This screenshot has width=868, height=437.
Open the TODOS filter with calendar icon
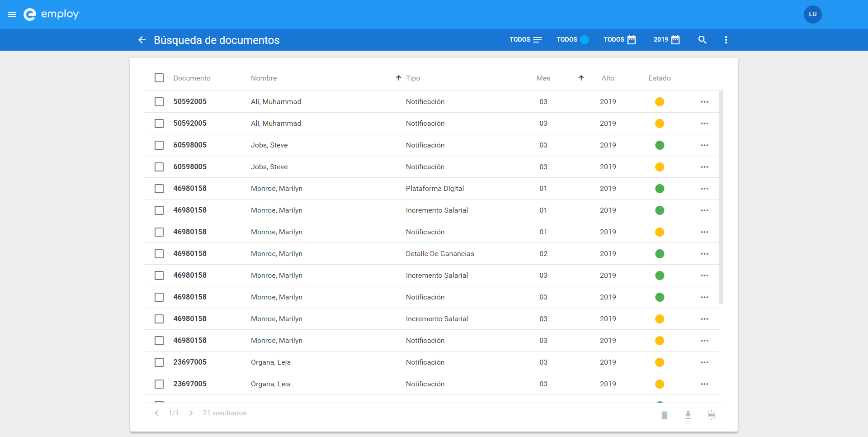(619, 40)
